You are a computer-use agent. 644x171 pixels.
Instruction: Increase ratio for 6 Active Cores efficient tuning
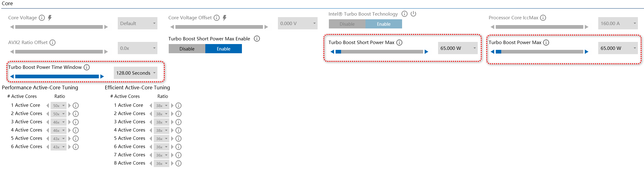click(x=172, y=147)
